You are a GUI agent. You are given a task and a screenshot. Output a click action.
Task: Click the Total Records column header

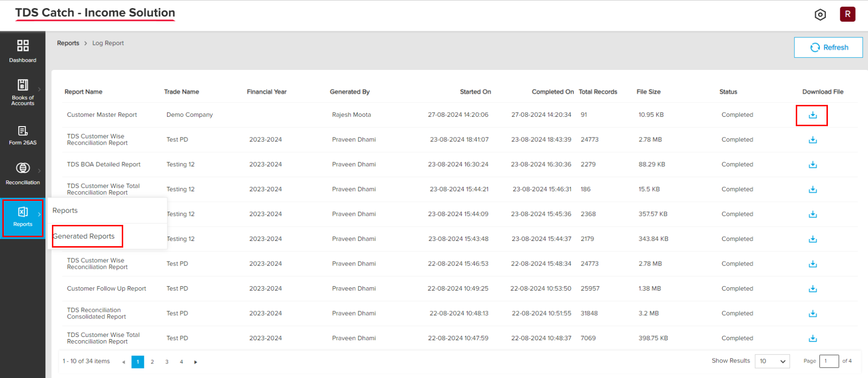click(x=598, y=92)
